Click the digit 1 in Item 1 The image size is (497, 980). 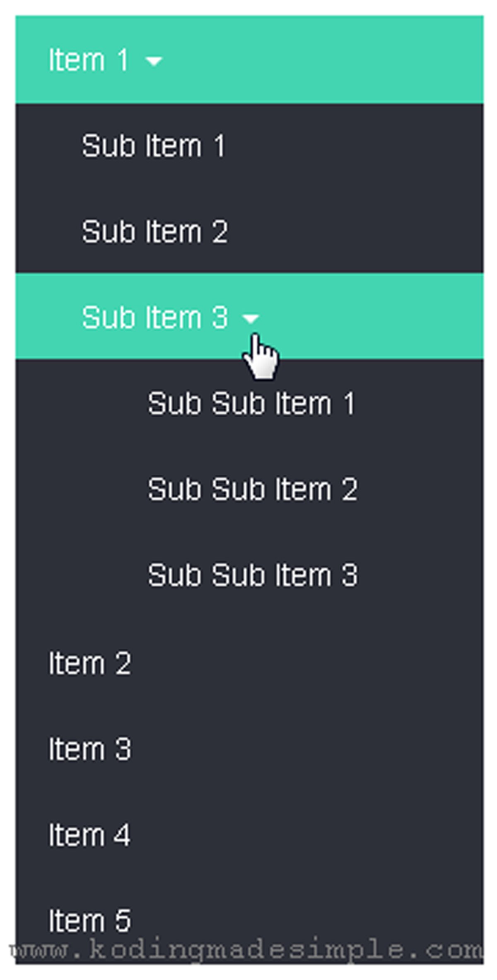coord(123,61)
